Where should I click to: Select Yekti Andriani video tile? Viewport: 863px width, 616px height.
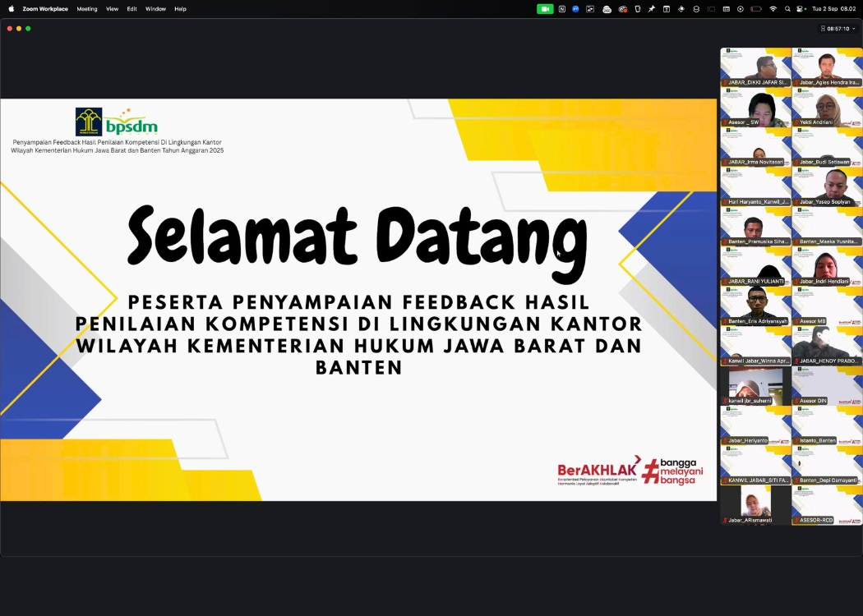pyautogui.click(x=827, y=108)
